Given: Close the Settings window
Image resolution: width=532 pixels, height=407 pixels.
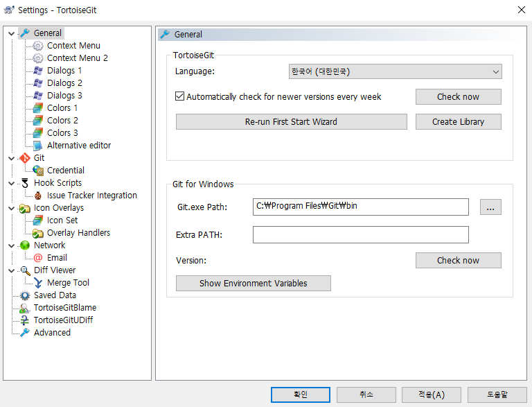Looking at the screenshot, I should (522, 10).
